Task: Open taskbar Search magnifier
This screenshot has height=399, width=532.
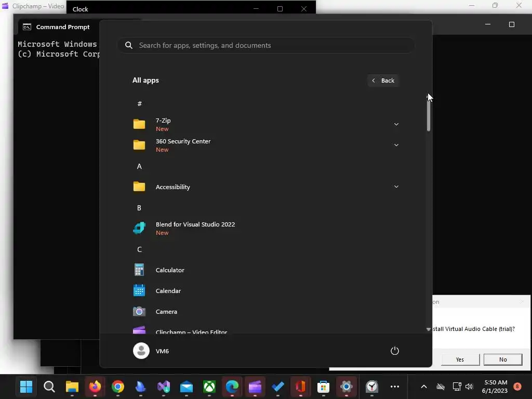Action: [49, 387]
